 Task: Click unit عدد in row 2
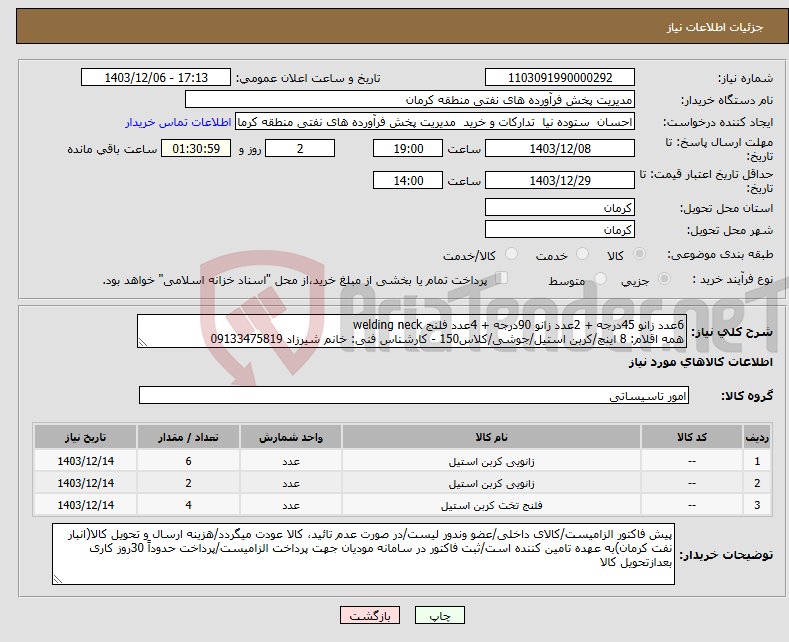[291, 484]
